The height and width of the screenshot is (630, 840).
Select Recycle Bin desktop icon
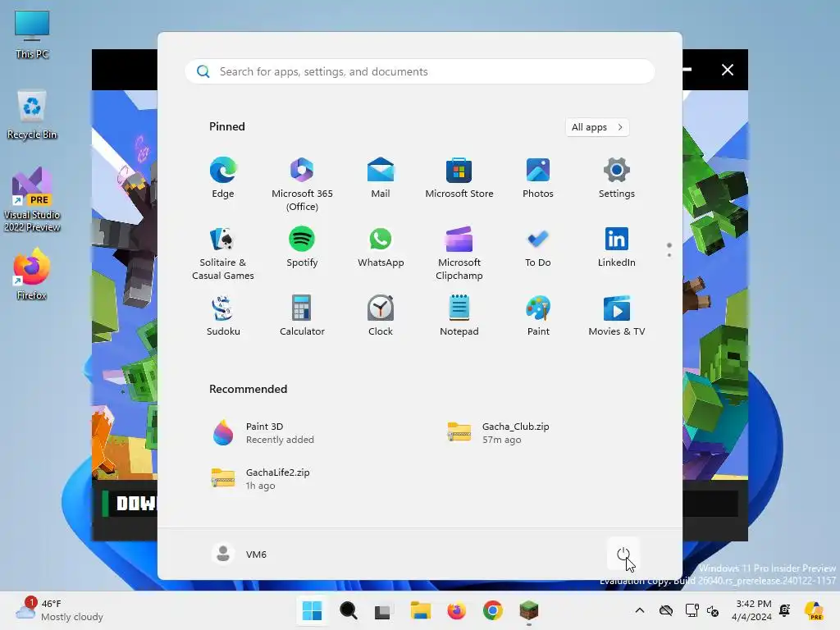32,115
